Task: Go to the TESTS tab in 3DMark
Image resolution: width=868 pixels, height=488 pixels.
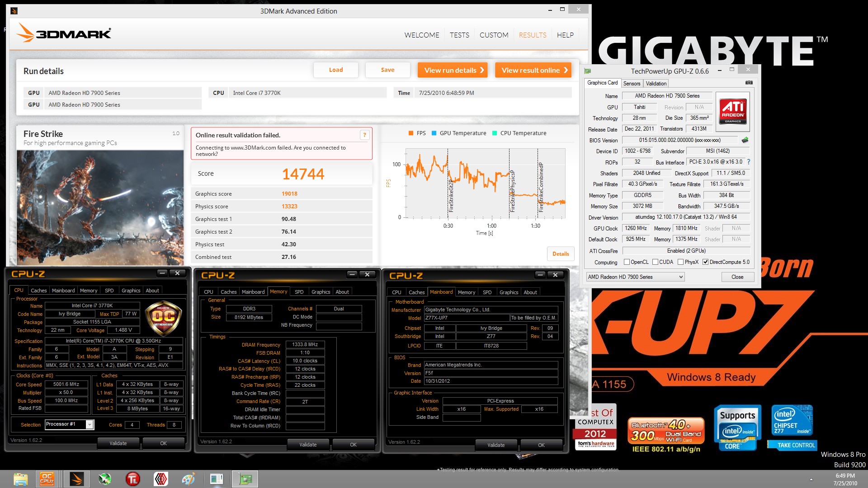Action: (x=459, y=35)
